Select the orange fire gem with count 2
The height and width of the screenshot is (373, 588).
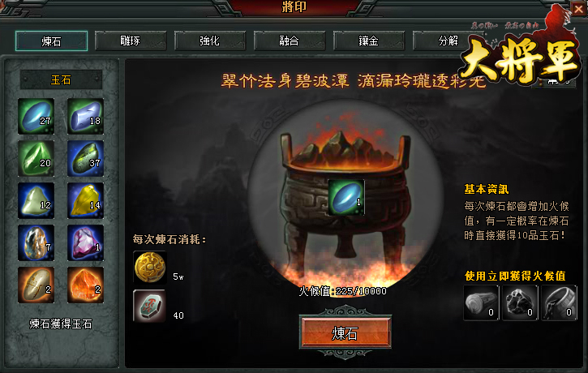(x=85, y=285)
